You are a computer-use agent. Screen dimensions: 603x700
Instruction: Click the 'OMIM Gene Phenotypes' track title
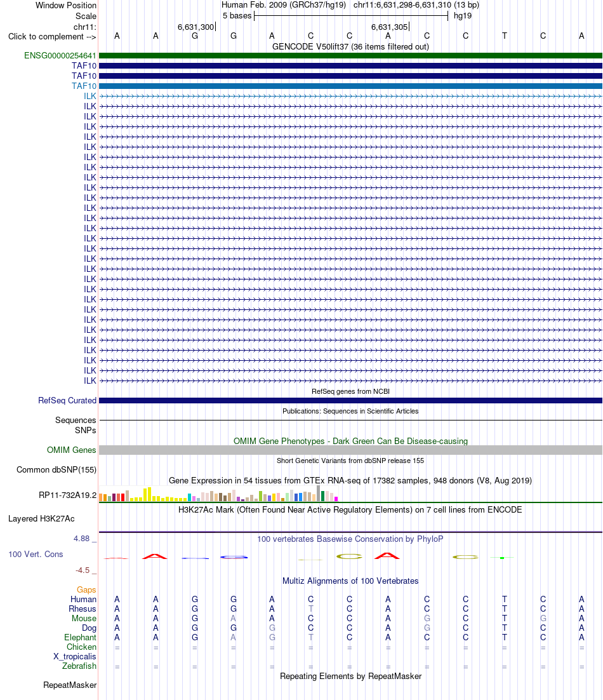tap(350, 441)
